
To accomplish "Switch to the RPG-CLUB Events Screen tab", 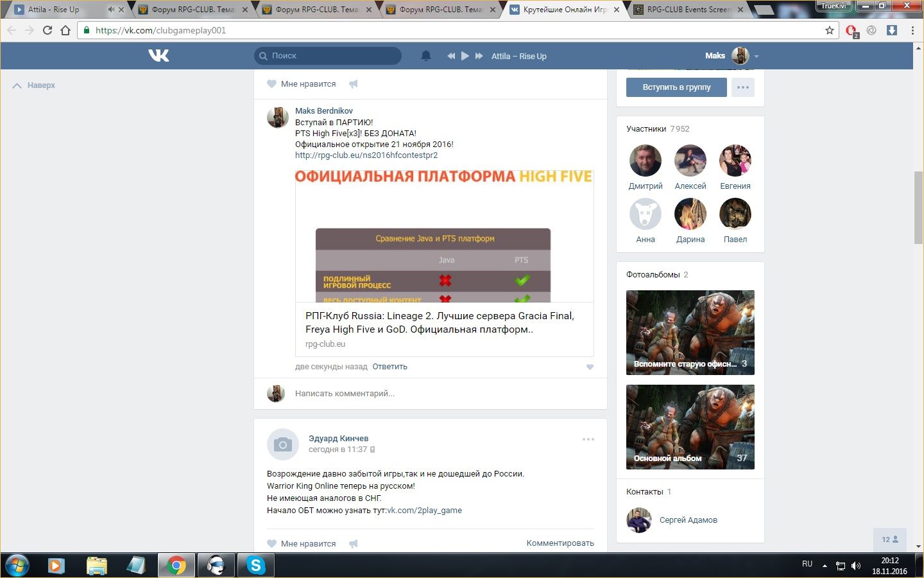I will pyautogui.click(x=688, y=10).
